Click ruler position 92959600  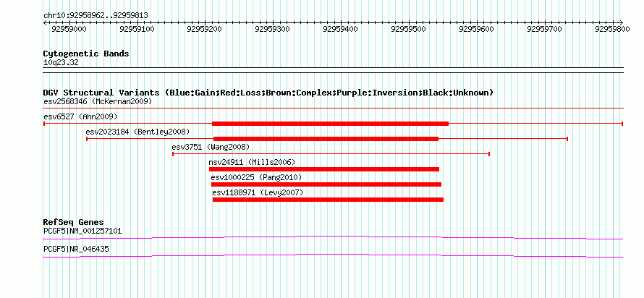click(476, 29)
